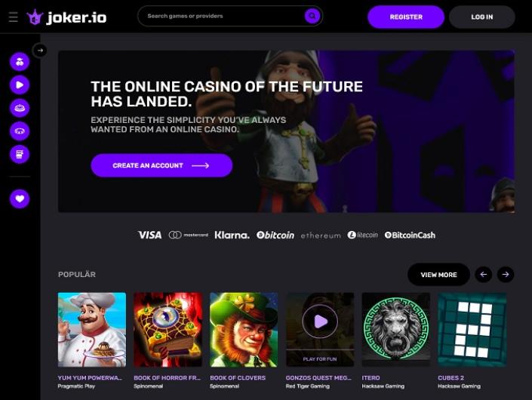Click the Log In button
Image resolution: width=532 pixels, height=400 pixels.
[481, 17]
